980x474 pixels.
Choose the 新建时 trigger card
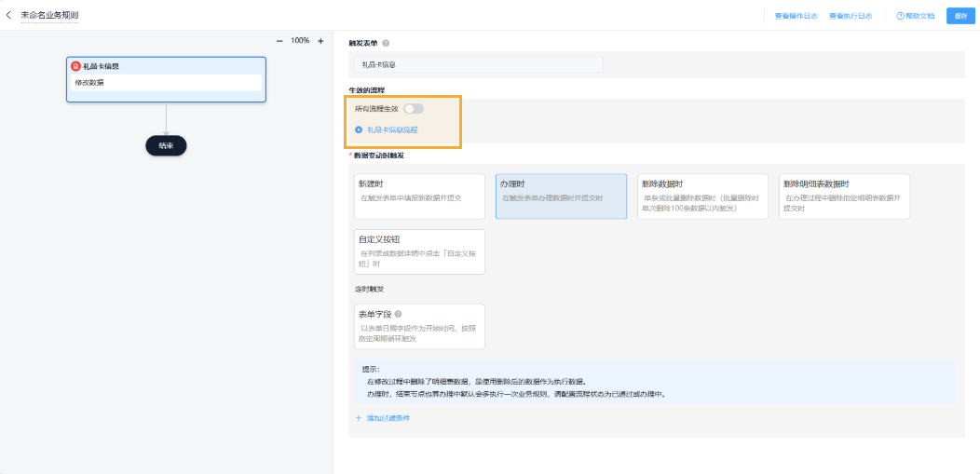(419, 196)
